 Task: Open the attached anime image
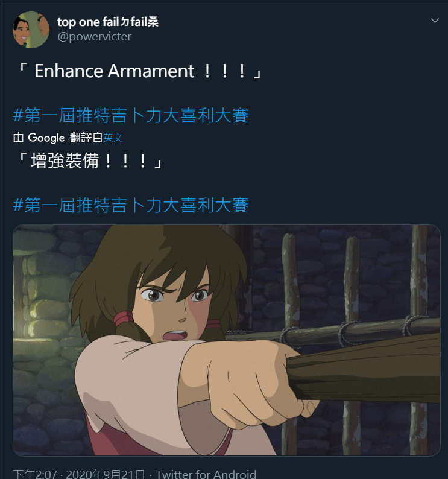(227, 340)
